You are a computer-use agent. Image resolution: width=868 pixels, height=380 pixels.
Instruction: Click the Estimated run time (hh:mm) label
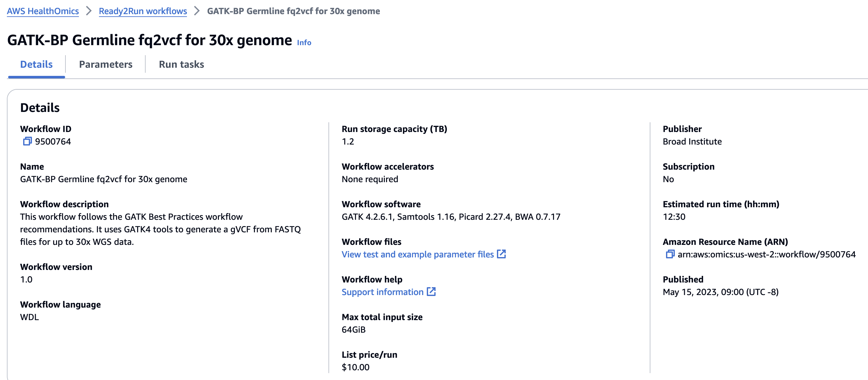(x=721, y=204)
